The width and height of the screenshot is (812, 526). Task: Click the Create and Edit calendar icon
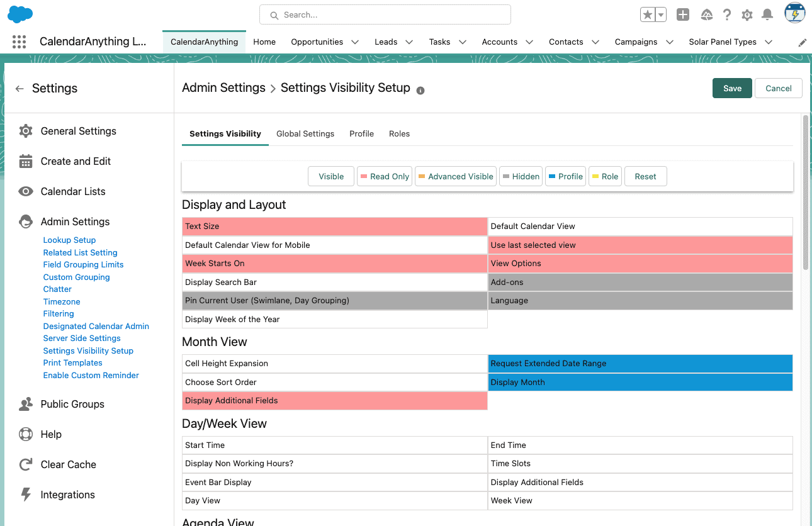click(26, 161)
